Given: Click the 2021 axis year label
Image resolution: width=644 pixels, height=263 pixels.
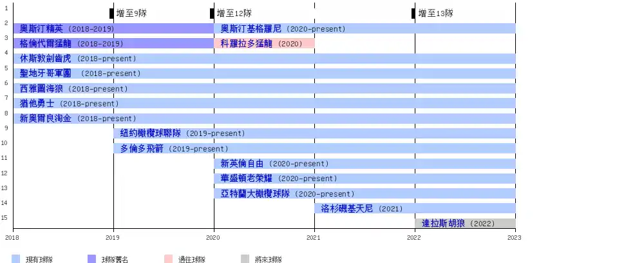Looking at the screenshot, I should click(314, 237).
